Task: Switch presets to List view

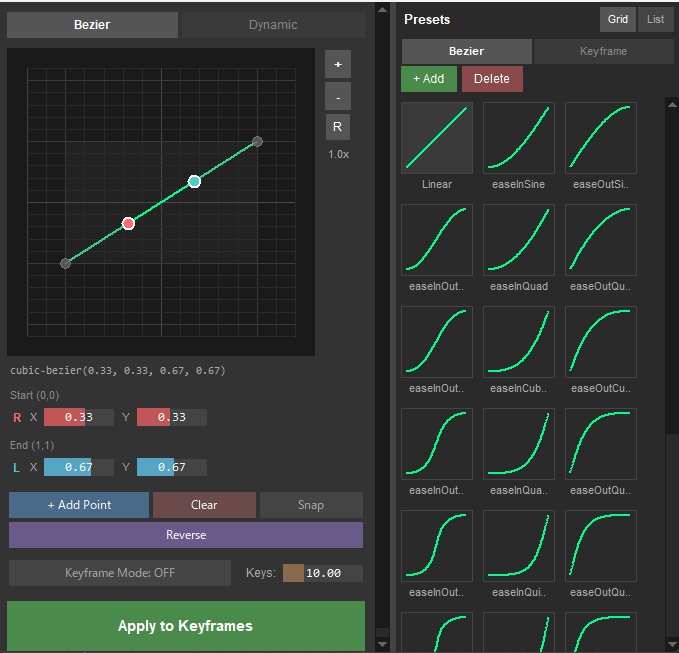Action: (655, 19)
